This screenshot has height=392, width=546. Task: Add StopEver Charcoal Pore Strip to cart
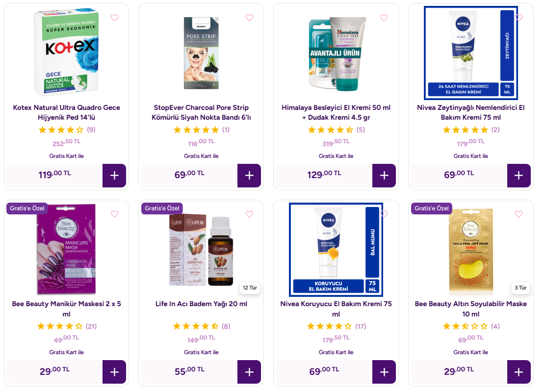249,176
